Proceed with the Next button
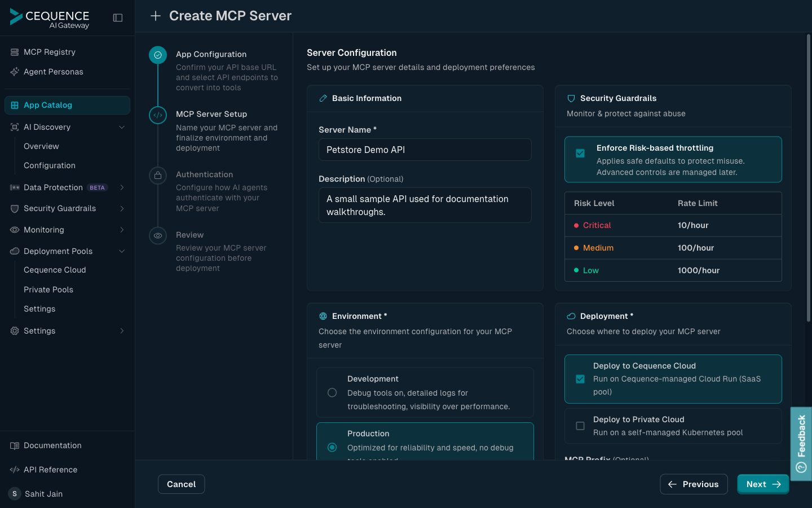812x508 pixels. tap(763, 484)
